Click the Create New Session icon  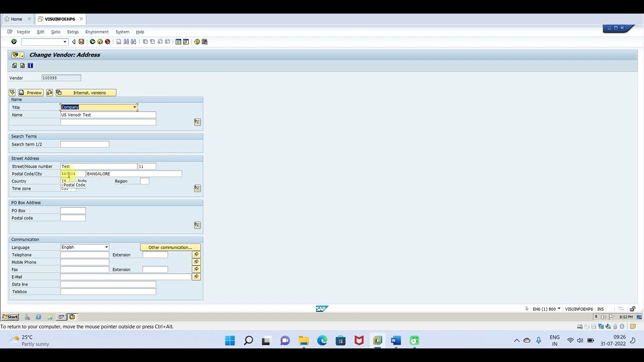click(x=178, y=42)
